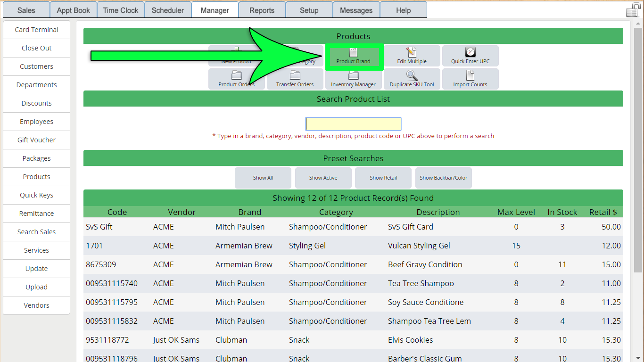Click the Category column header
This screenshot has width=644, height=362.
click(336, 212)
